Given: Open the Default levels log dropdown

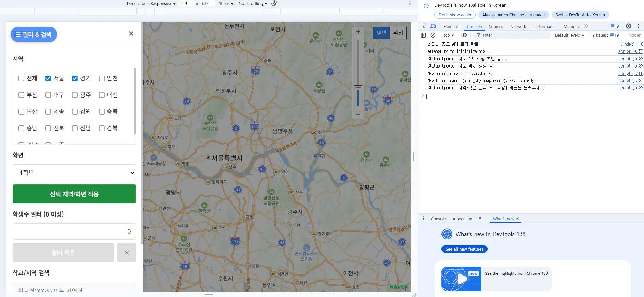Looking at the screenshot, I should coord(569,35).
